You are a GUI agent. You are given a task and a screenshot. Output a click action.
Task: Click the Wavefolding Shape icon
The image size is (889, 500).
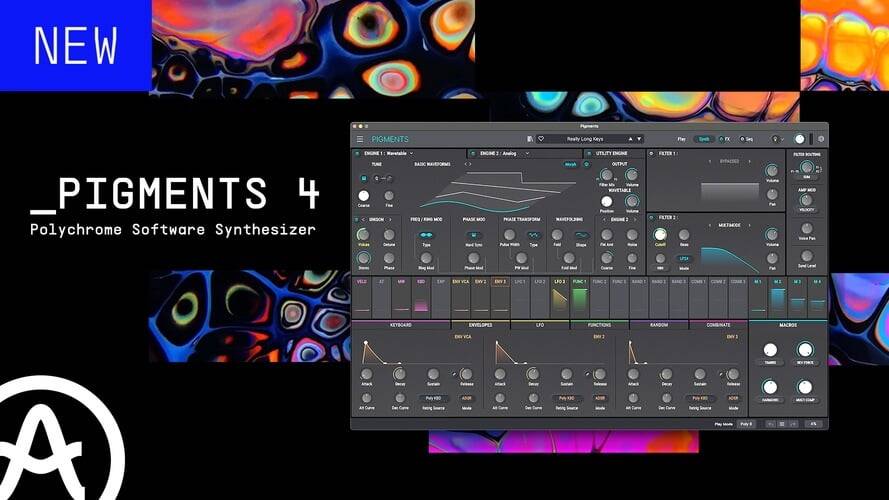(581, 235)
